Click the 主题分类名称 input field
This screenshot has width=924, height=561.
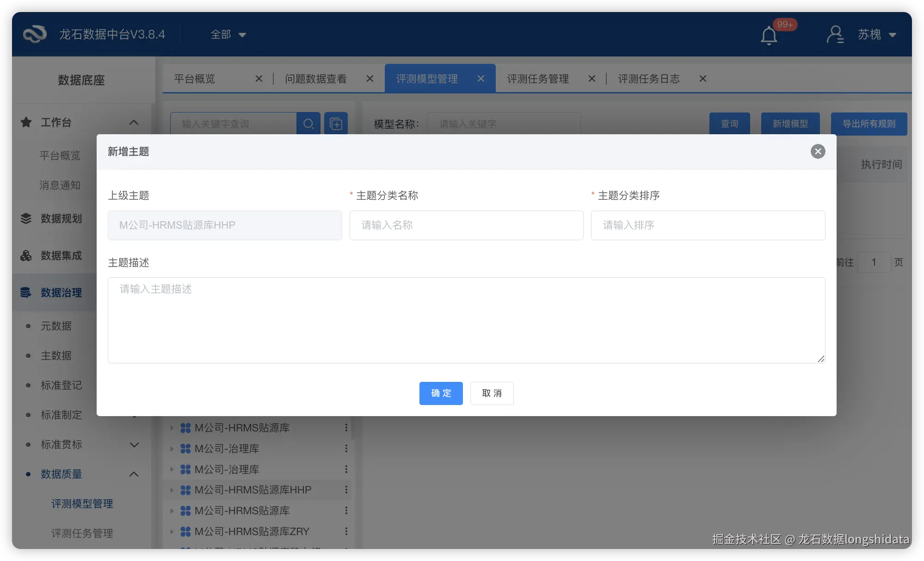tap(466, 225)
